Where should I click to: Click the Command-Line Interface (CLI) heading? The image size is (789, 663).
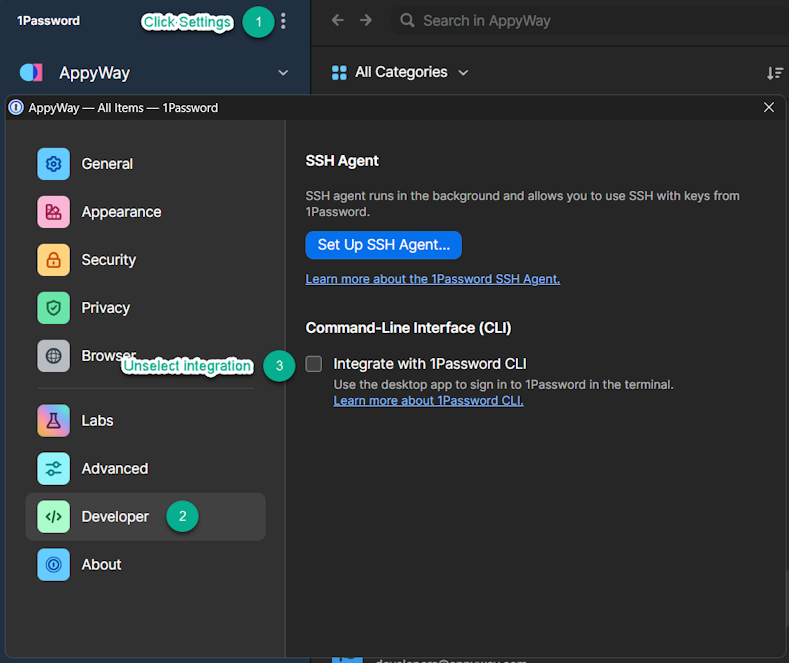[x=409, y=328]
